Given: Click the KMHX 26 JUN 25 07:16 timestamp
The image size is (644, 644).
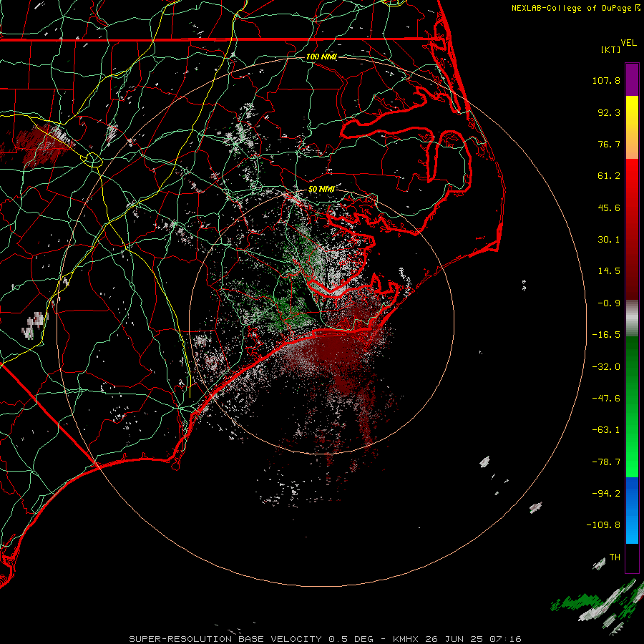Looking at the screenshot, I should click(x=457, y=639).
